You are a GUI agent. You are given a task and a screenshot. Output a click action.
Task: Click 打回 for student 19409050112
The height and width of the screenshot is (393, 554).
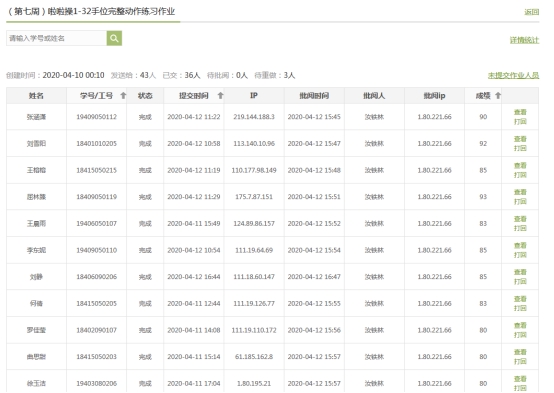pos(520,121)
